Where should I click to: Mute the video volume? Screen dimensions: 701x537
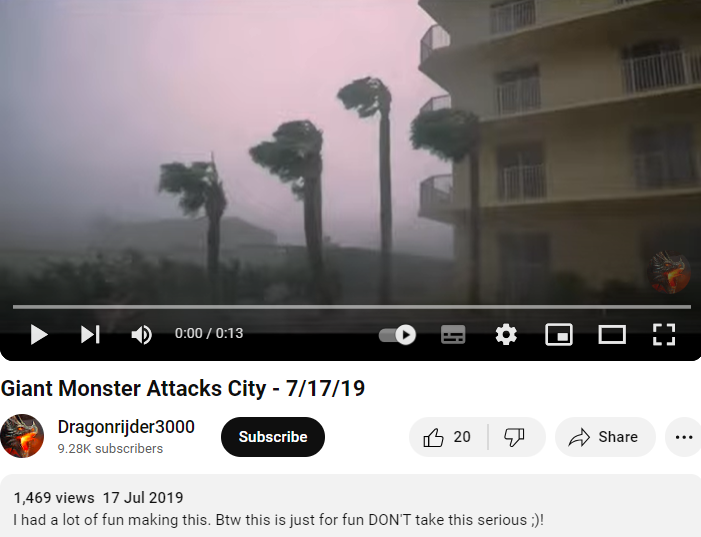pyautogui.click(x=141, y=334)
